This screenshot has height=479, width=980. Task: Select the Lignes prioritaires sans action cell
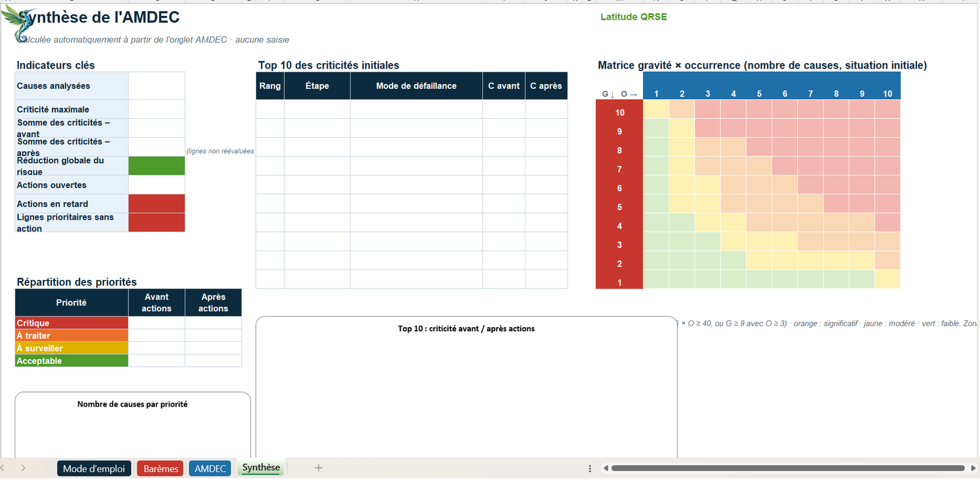(72, 222)
